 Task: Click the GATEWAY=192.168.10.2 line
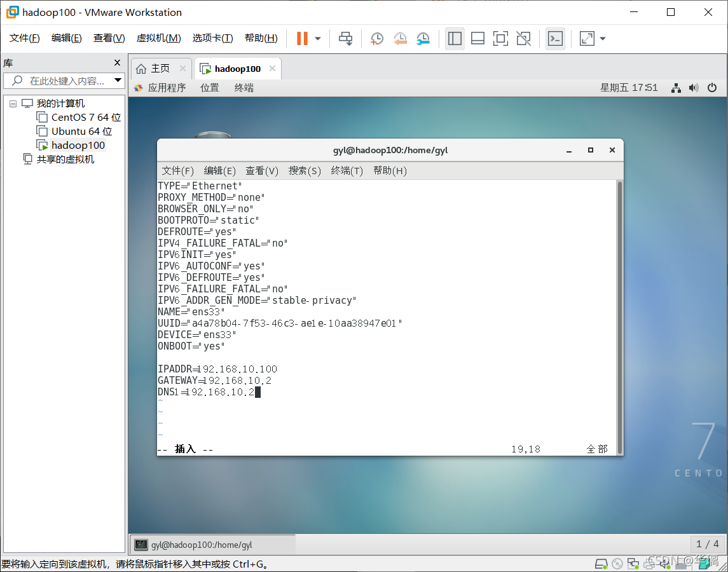click(x=214, y=381)
